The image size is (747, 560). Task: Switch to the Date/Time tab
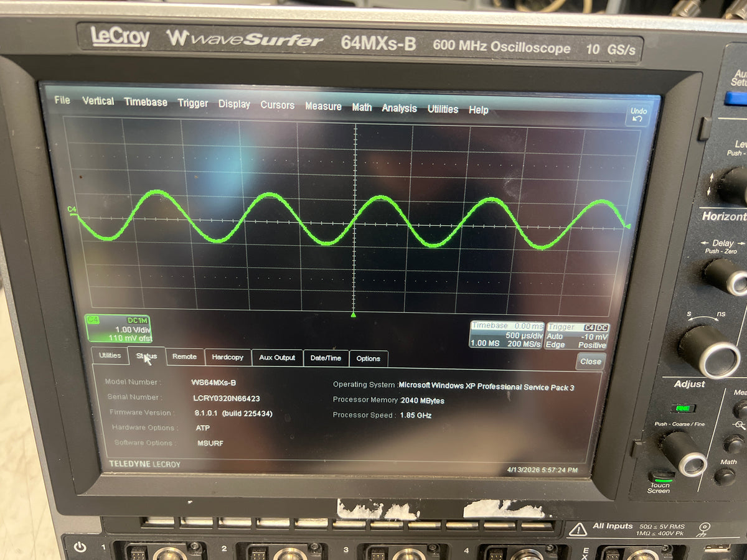tap(326, 358)
